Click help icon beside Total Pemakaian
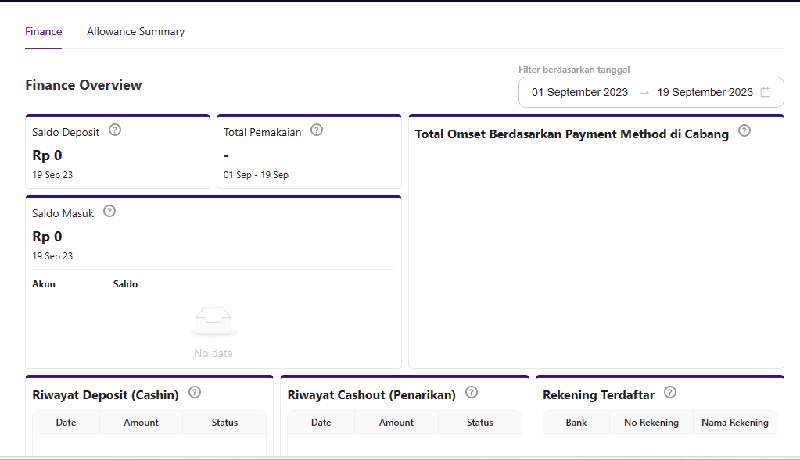 (x=316, y=130)
